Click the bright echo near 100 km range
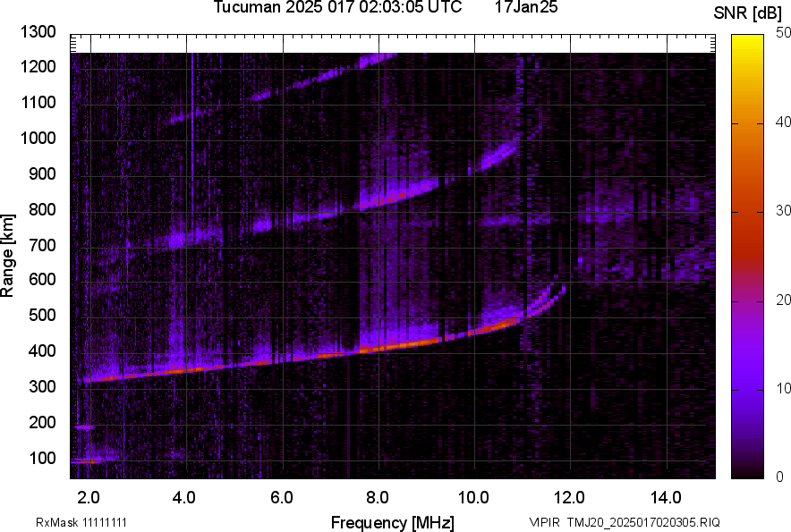The image size is (791, 532). click(x=87, y=460)
